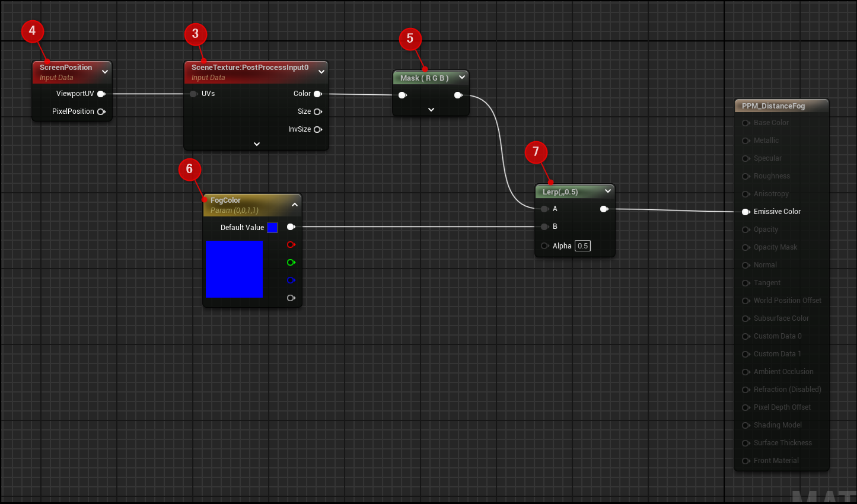The width and height of the screenshot is (857, 504).
Task: Expand the SceneTexture node's bottom chevron
Action: (x=257, y=144)
